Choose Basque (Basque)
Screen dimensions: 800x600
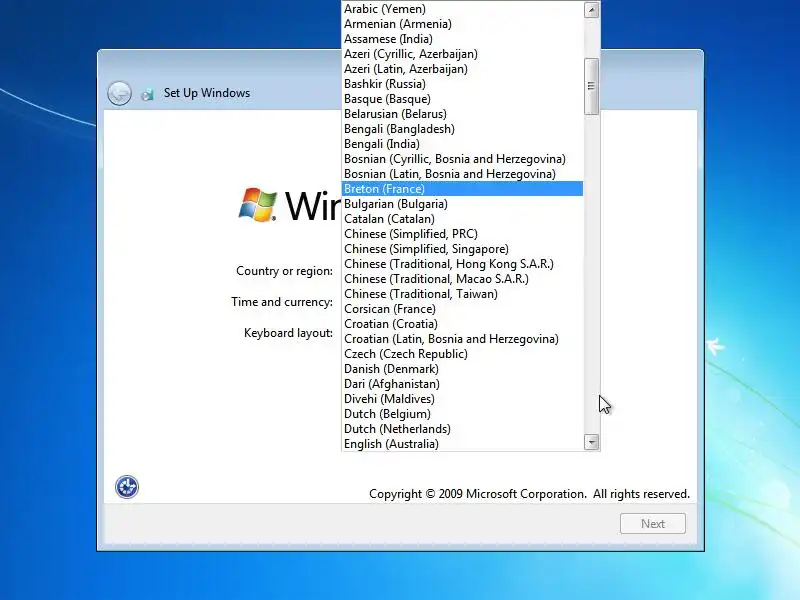[x=462, y=99]
